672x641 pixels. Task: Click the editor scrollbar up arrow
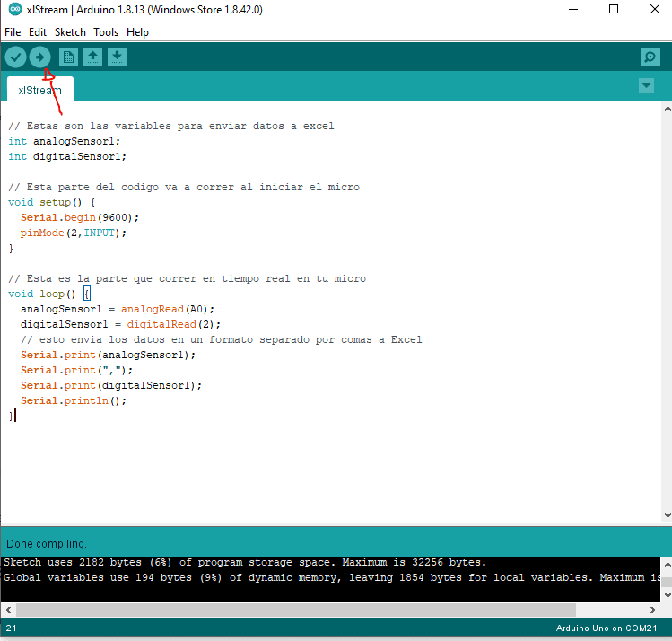point(668,109)
